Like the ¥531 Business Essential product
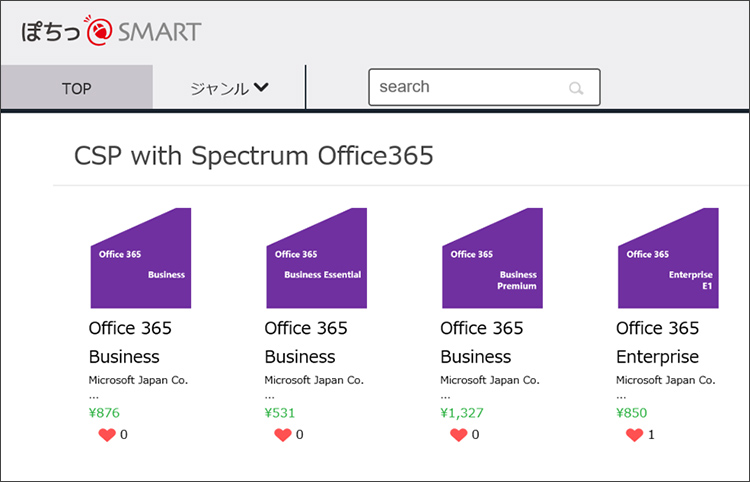 coord(283,435)
